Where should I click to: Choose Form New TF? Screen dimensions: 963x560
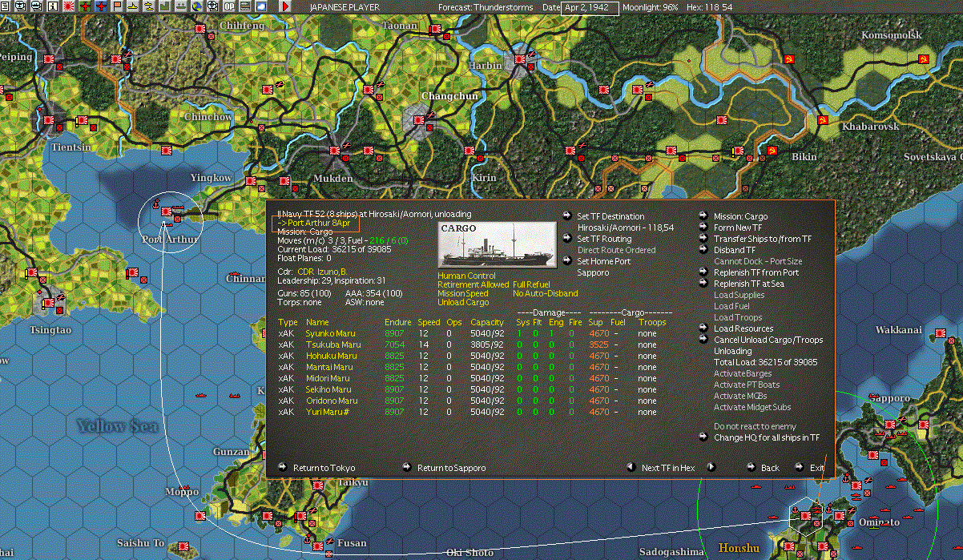[739, 228]
